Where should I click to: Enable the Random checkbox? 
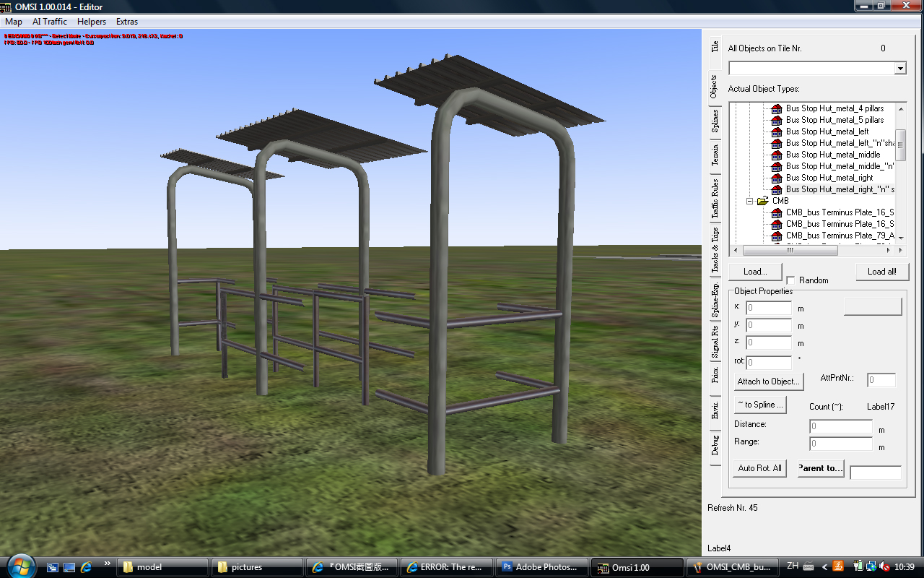[x=790, y=280]
